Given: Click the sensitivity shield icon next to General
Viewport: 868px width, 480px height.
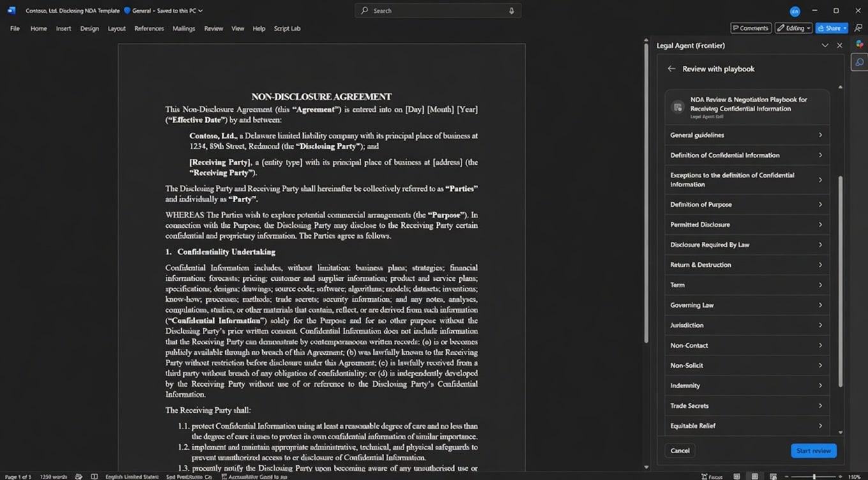Looking at the screenshot, I should (127, 11).
